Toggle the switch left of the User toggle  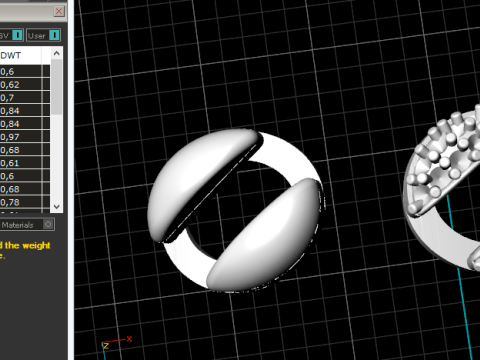(x=17, y=35)
